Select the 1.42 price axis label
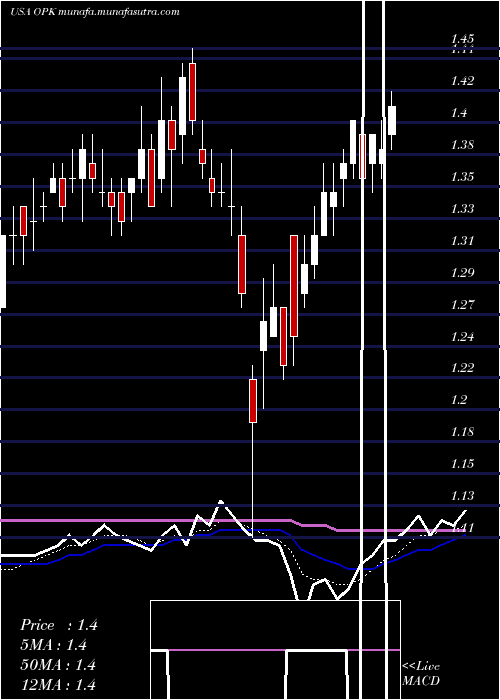This screenshot has width=500, height=700. [462, 81]
